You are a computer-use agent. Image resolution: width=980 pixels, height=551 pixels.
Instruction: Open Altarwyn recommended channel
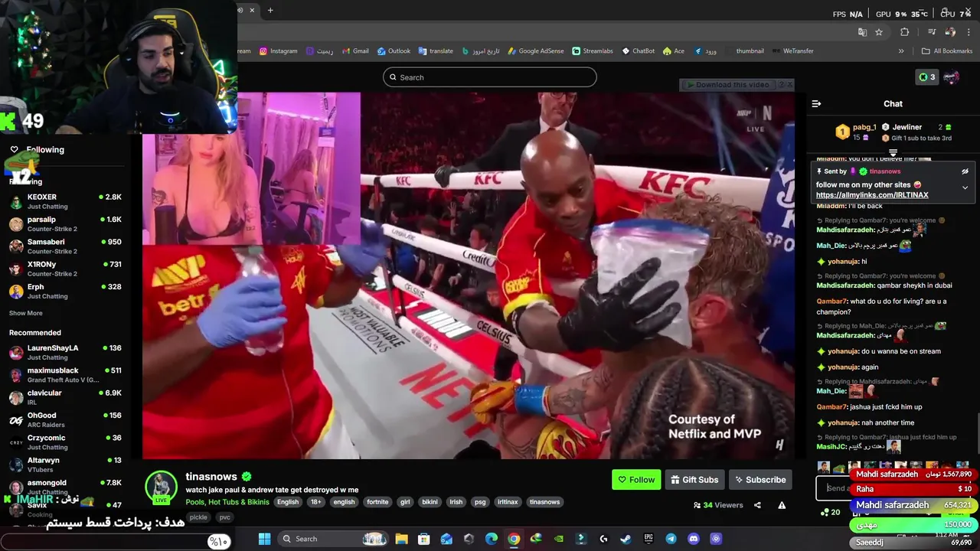(65, 465)
